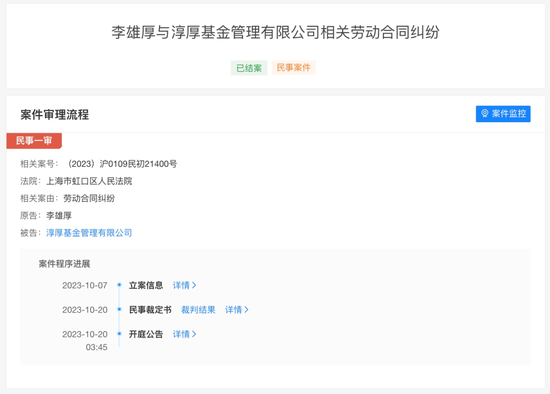Open 详情 for 开庭公告
This screenshot has height=394, width=550.
tap(185, 334)
